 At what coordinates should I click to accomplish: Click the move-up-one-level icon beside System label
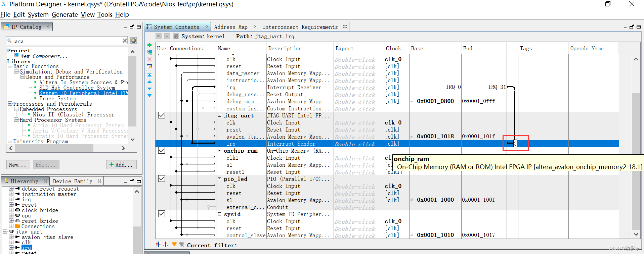167,36
